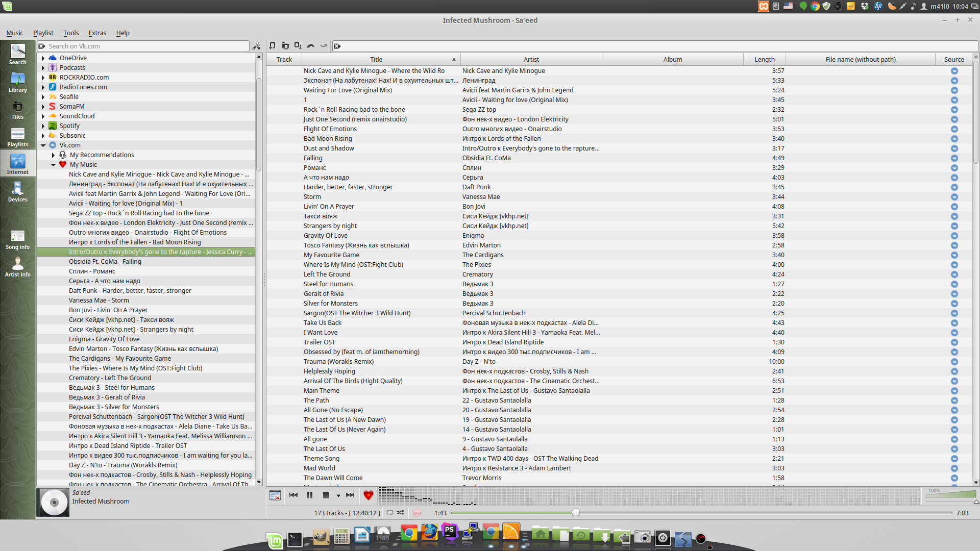This screenshot has height=551, width=980.
Task: Open the Search sidebar tab
Action: 17,54
